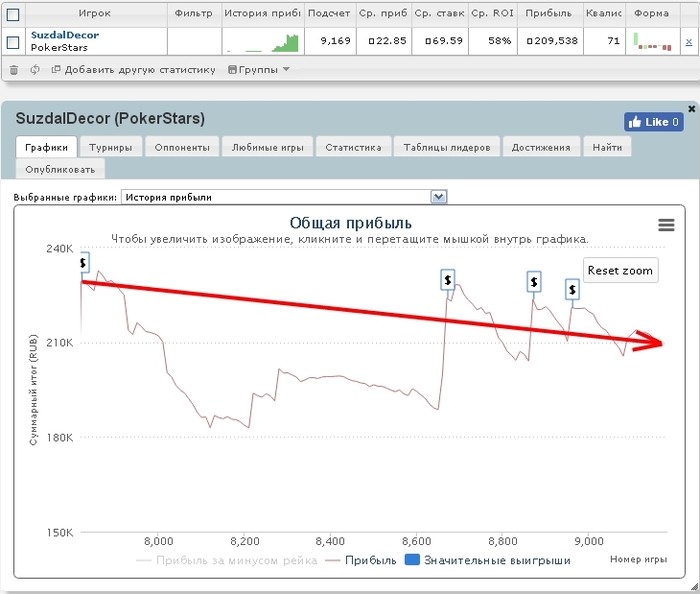This screenshot has height=594, width=700.
Task: Click the 71 qualification value
Action: click(614, 41)
